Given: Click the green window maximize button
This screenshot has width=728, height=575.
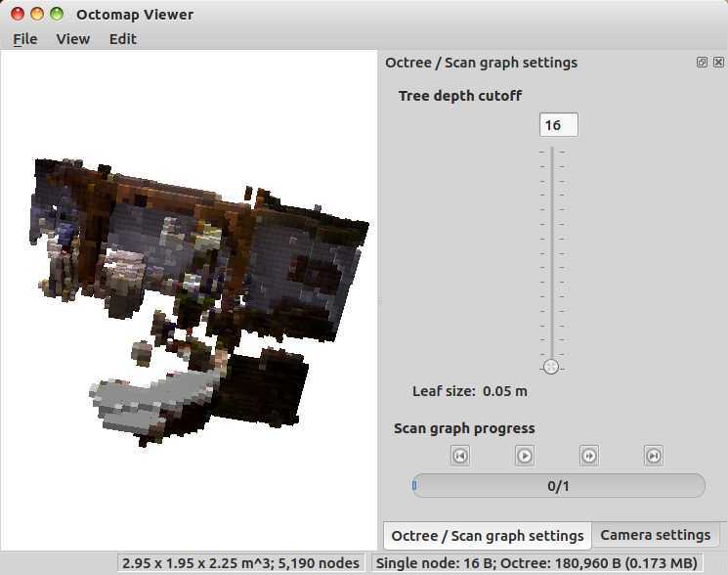Looking at the screenshot, I should [57, 14].
